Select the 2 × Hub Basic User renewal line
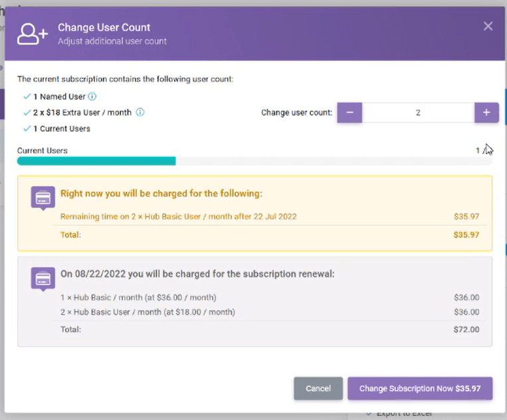 point(147,312)
